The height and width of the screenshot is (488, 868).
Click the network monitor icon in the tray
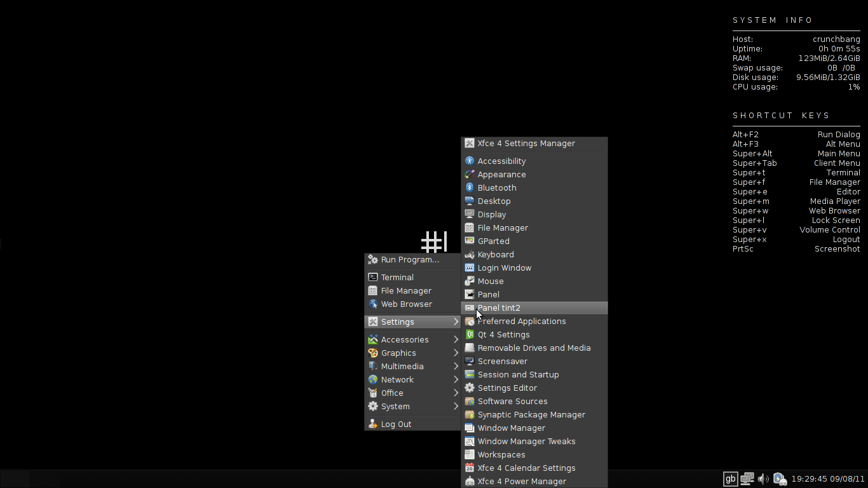click(746, 478)
